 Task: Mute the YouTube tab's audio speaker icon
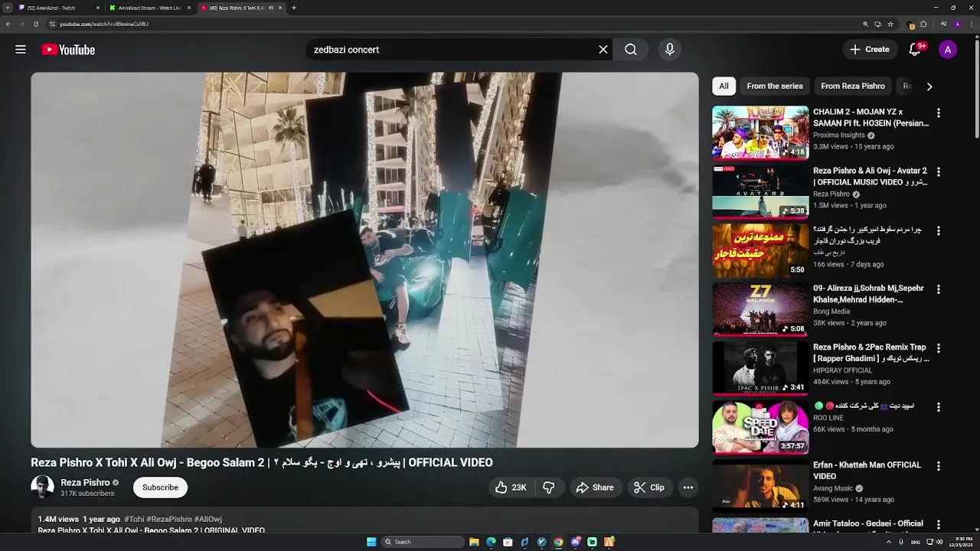270,8
